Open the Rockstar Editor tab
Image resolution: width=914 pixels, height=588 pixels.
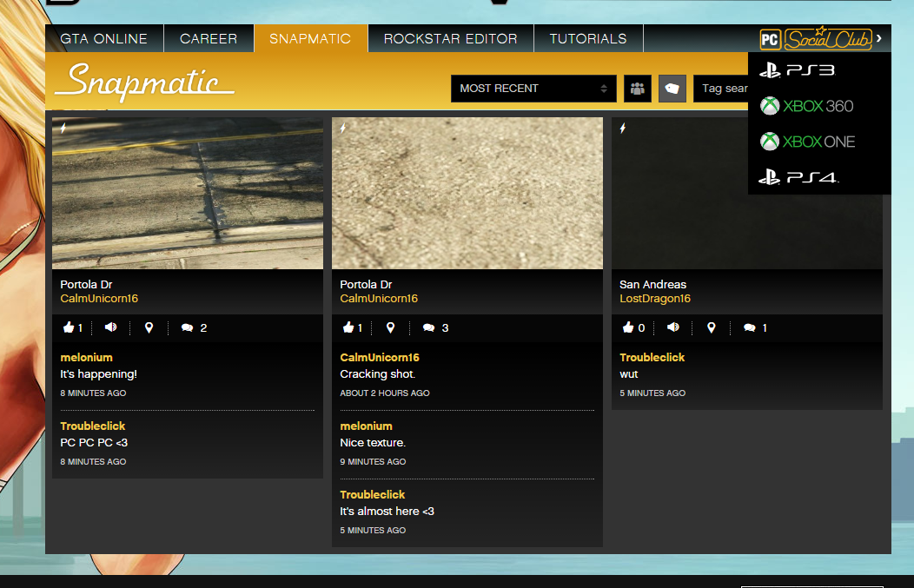[x=451, y=38]
